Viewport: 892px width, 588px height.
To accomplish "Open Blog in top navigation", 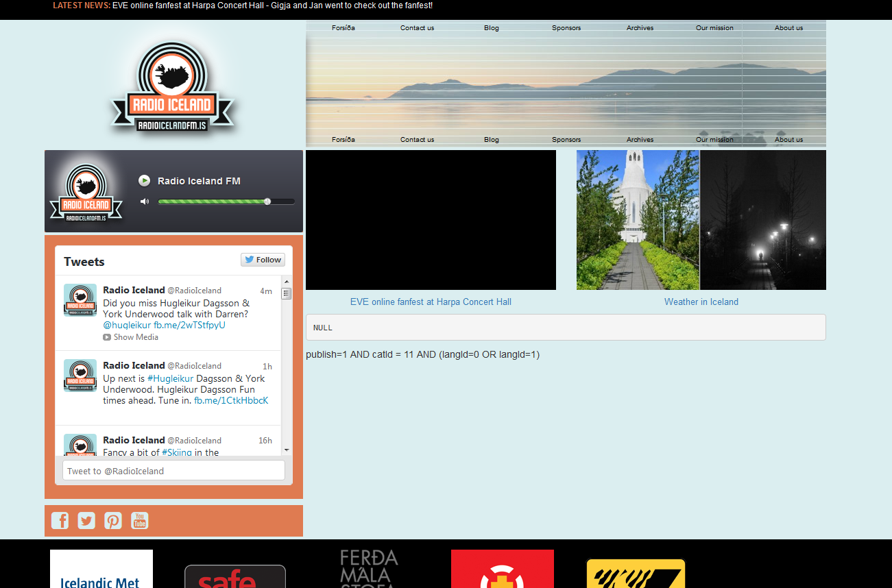I will (x=492, y=28).
